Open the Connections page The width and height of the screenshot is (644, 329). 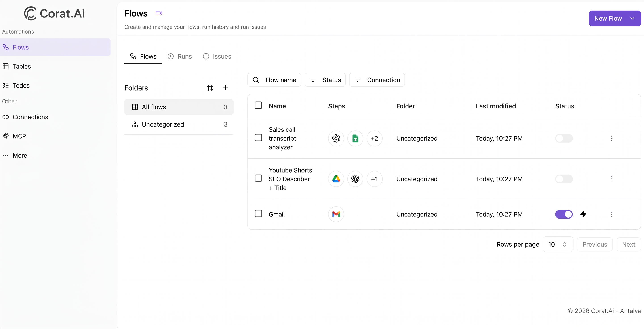30,117
